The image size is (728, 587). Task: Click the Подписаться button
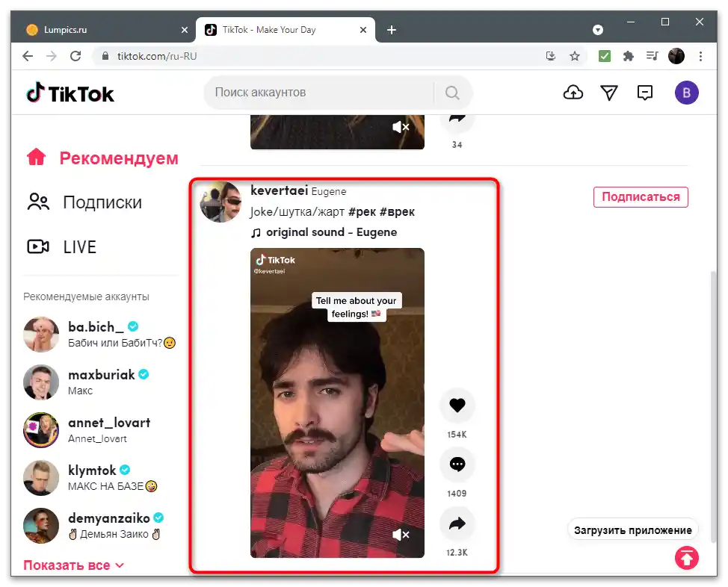tap(641, 196)
